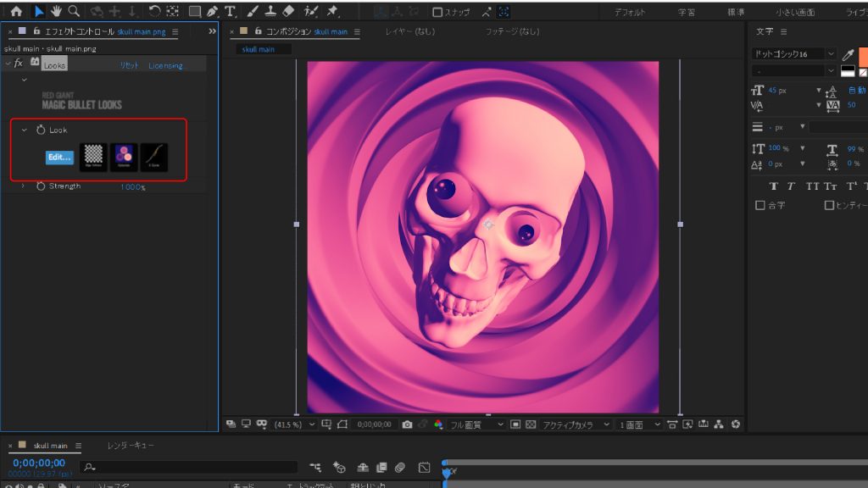Switch to the 学習 workspace
Screen dimensions: 868x488
pos(687,12)
